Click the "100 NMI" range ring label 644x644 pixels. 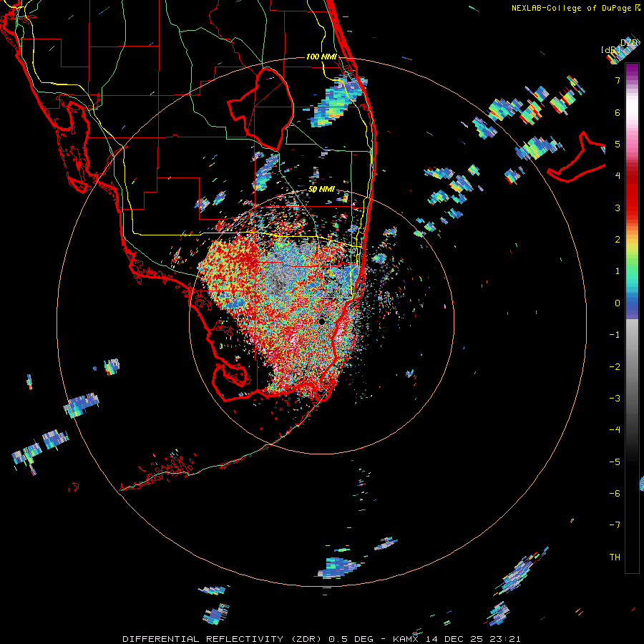(321, 57)
